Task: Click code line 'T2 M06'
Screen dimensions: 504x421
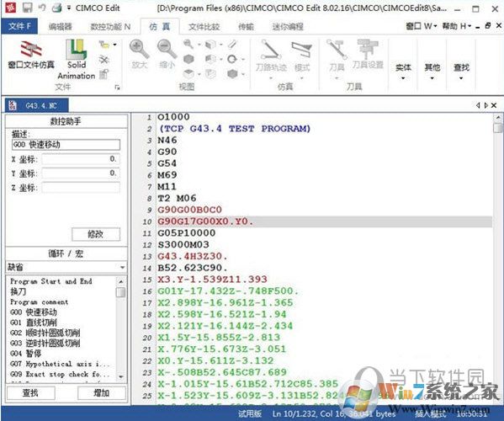Action: 177,199
